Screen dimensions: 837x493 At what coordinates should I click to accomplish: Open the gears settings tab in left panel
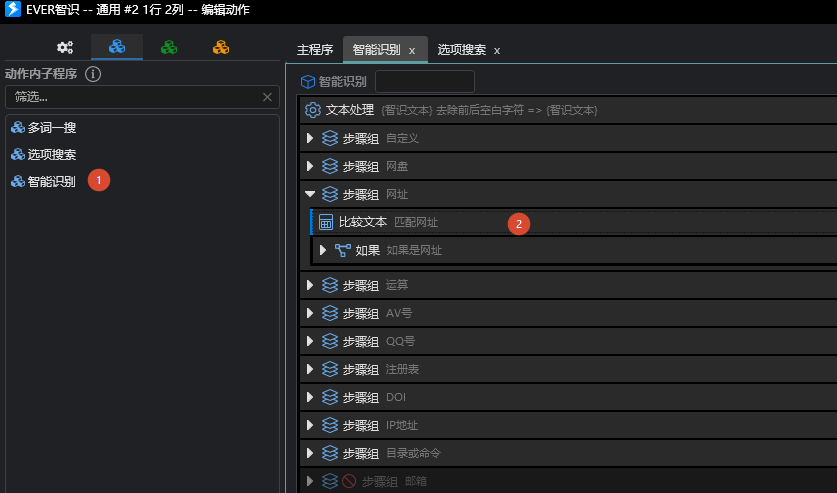[65, 47]
